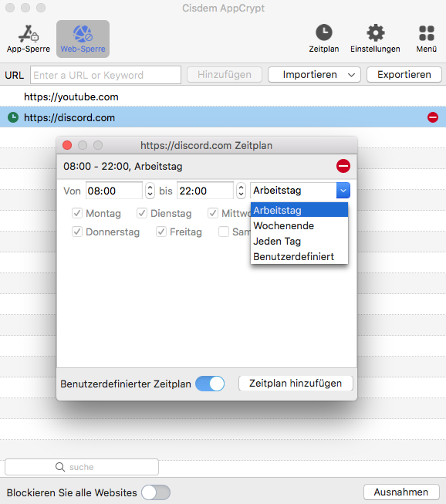Toggle the Montag checkbox
The height and width of the screenshot is (504, 446).
[77, 213]
